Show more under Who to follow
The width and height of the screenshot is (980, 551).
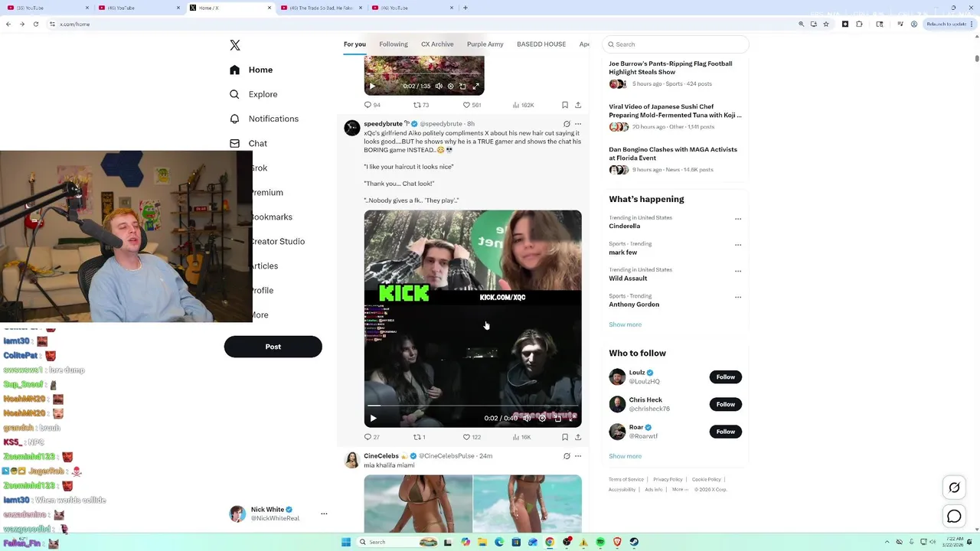[x=626, y=456]
